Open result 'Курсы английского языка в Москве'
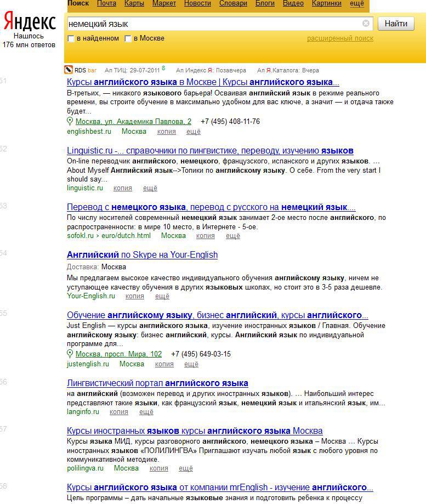Viewport: 426px width, 504px height. tap(203, 82)
